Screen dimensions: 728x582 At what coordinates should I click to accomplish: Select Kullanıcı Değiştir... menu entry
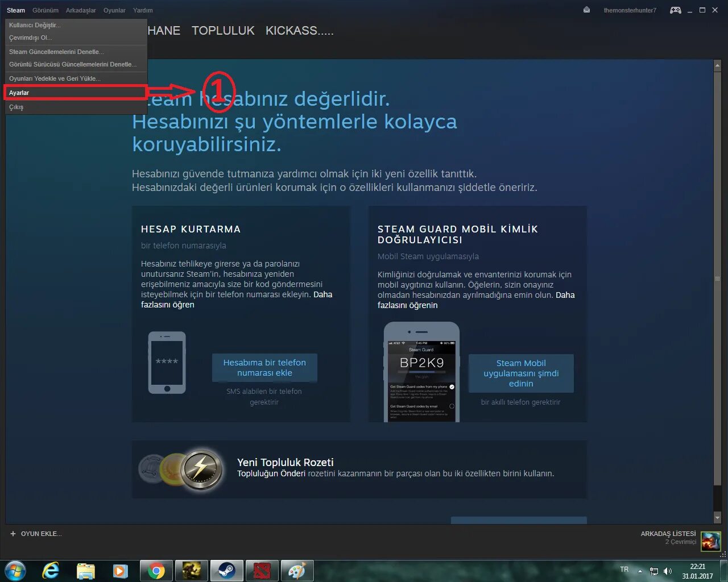pos(76,25)
